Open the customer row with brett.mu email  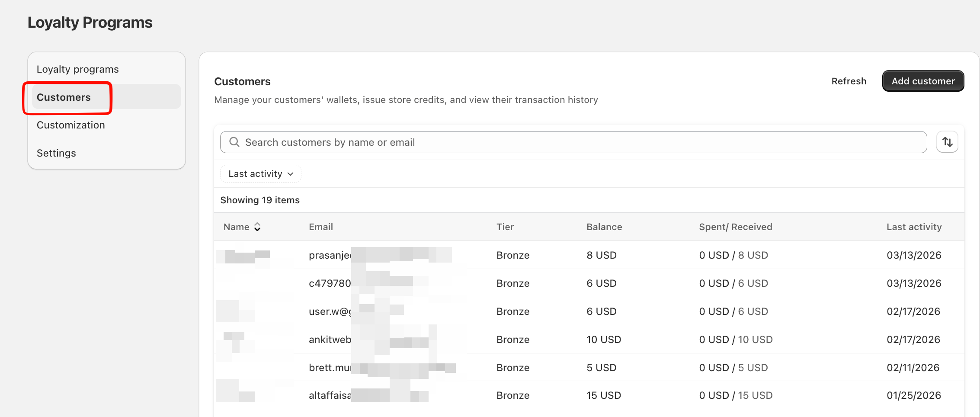(x=589, y=368)
